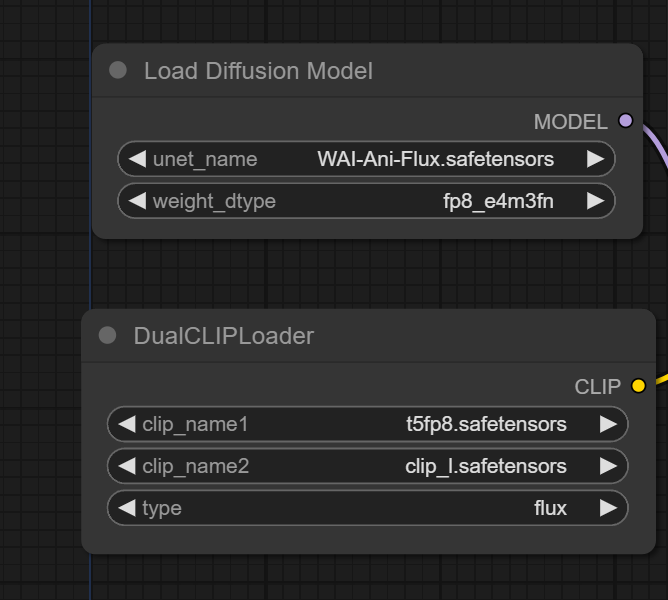Select the DualCLIPLoader node title bar

380,335
